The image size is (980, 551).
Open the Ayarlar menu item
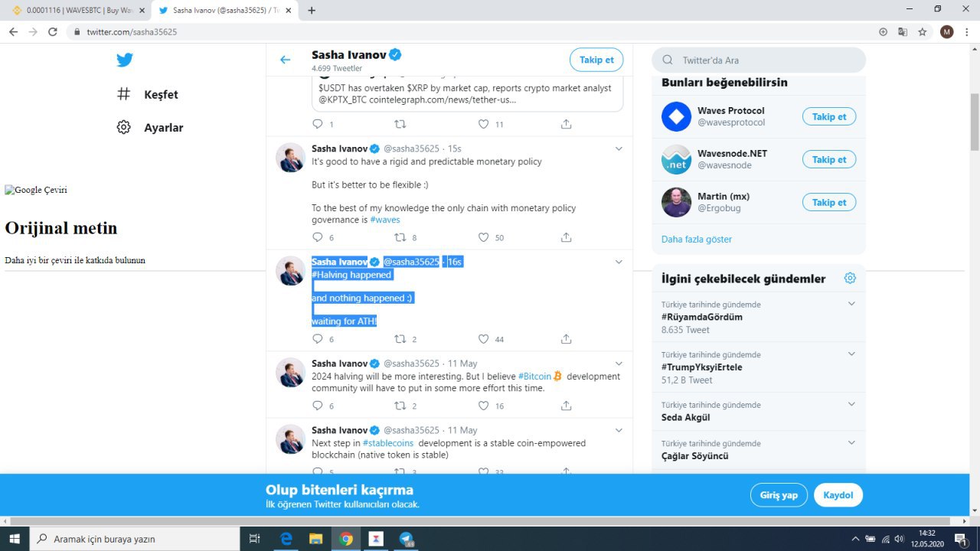[x=149, y=127]
